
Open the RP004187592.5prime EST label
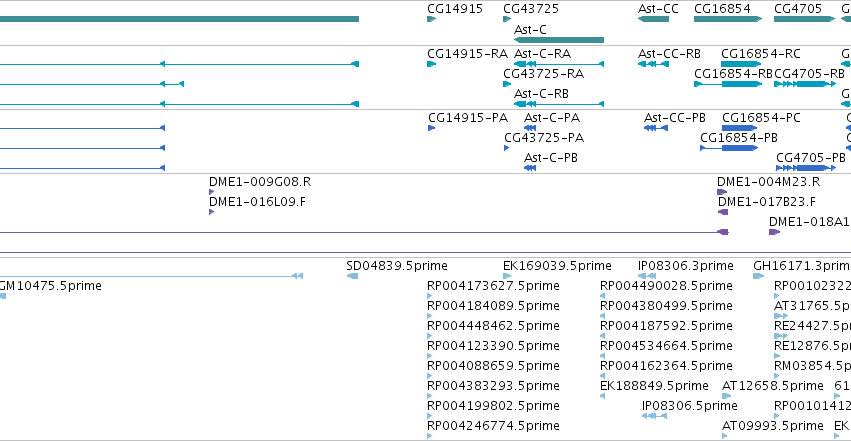tap(666, 326)
